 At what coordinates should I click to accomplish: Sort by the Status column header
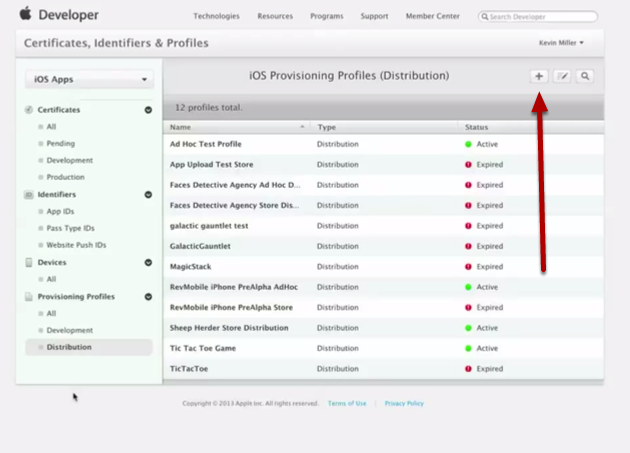[x=531, y=127]
